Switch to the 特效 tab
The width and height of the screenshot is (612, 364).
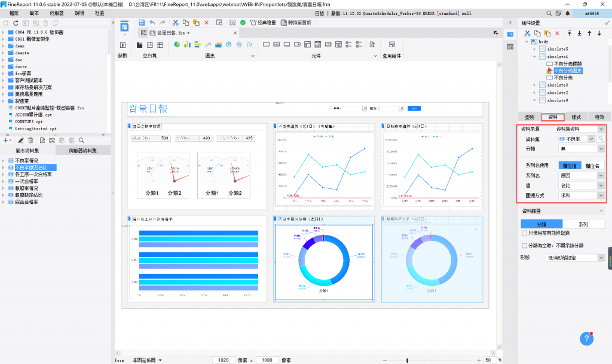(599, 117)
